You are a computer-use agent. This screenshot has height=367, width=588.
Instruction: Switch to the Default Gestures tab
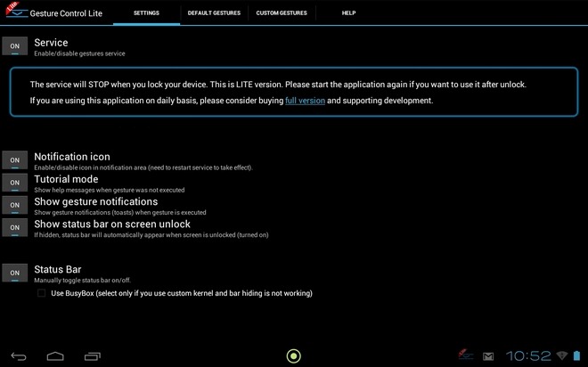point(214,12)
